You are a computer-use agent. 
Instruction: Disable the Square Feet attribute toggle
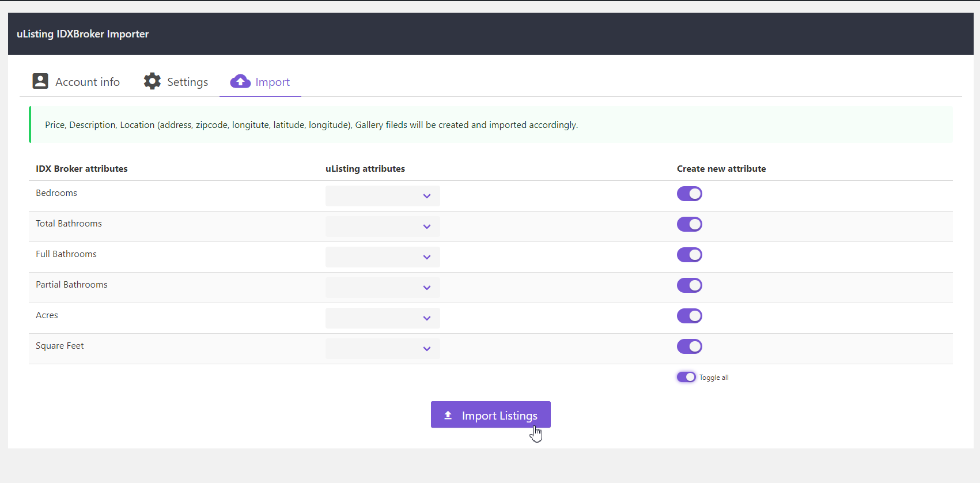tap(689, 346)
